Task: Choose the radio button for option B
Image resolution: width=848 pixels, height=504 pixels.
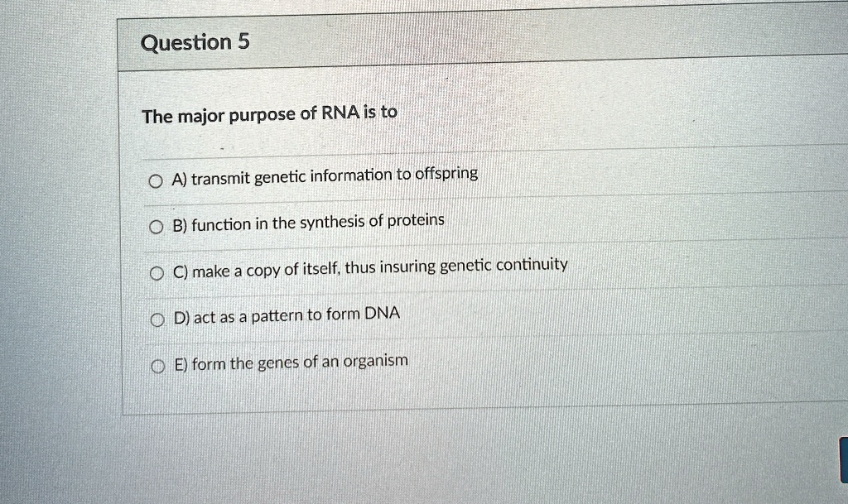Action: 157,228
